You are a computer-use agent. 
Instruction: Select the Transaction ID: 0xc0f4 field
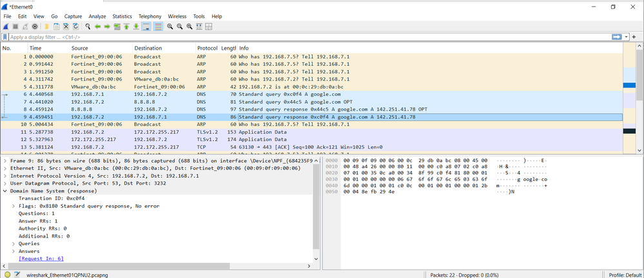click(52, 198)
